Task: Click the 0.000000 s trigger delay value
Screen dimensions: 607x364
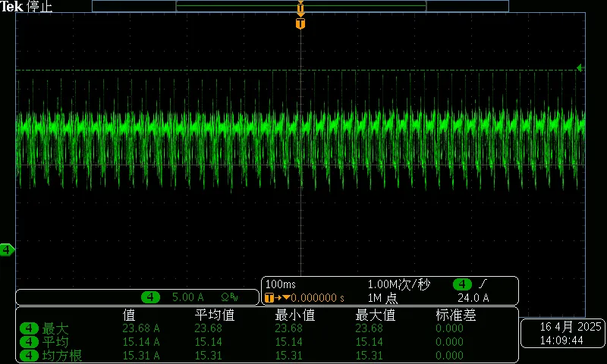Action: point(317,298)
